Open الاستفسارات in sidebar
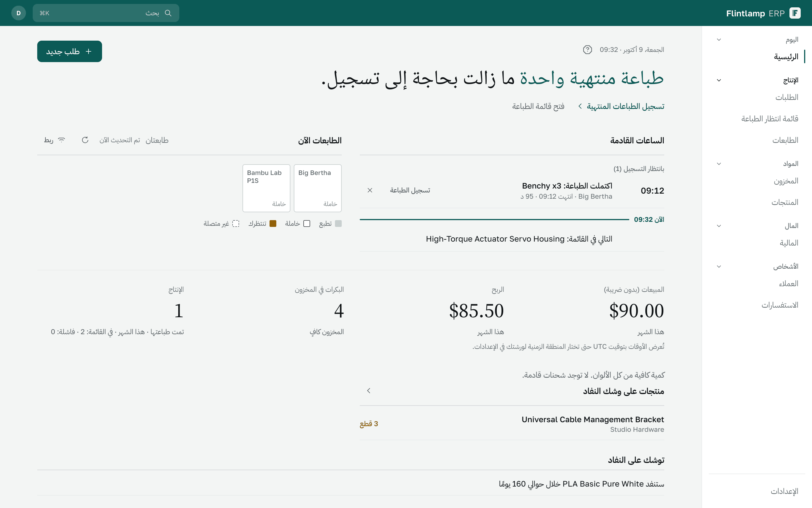The height and width of the screenshot is (508, 812). pyautogui.click(x=757, y=305)
